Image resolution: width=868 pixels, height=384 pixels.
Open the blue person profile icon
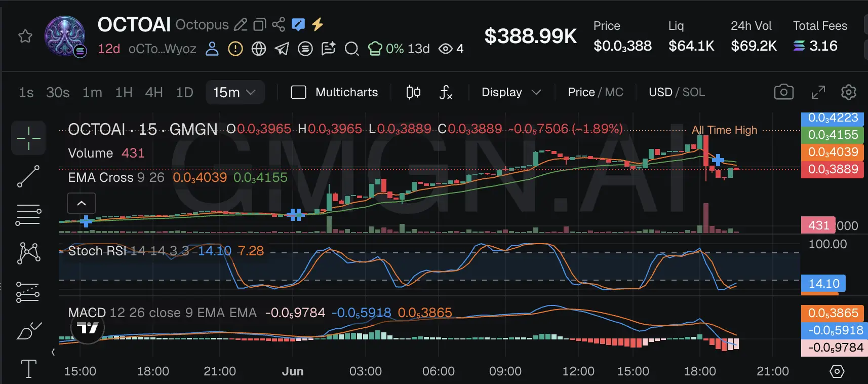click(212, 49)
